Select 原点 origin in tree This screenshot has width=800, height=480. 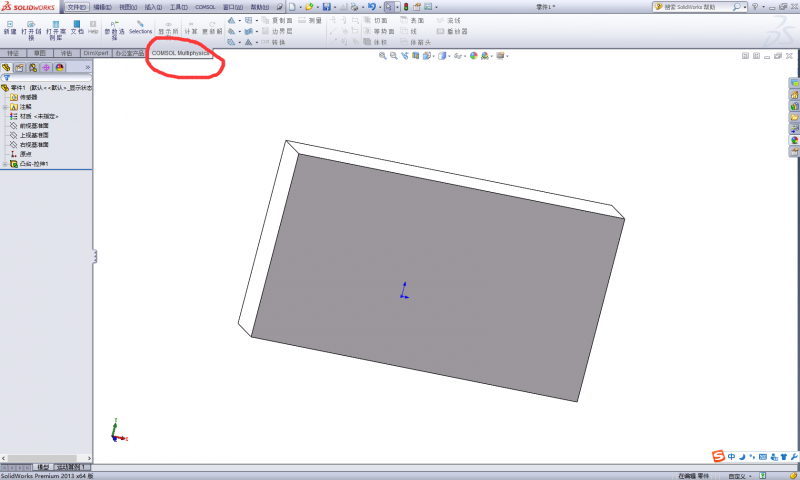click(21, 154)
